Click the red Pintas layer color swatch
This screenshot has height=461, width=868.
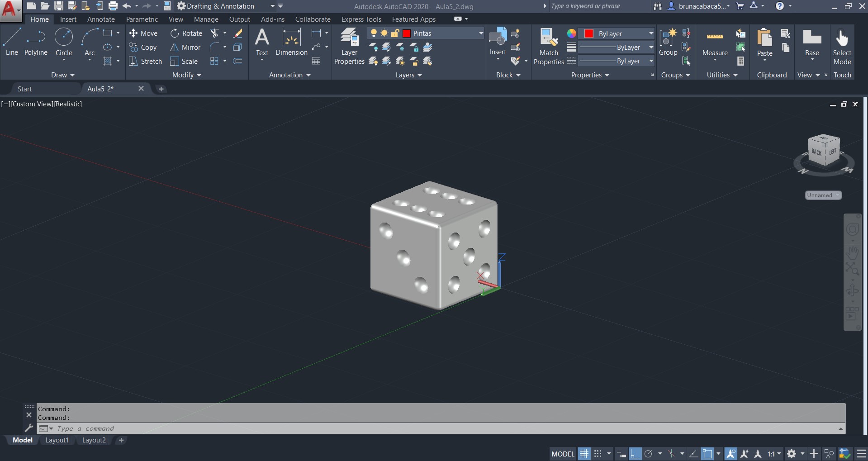[407, 33]
